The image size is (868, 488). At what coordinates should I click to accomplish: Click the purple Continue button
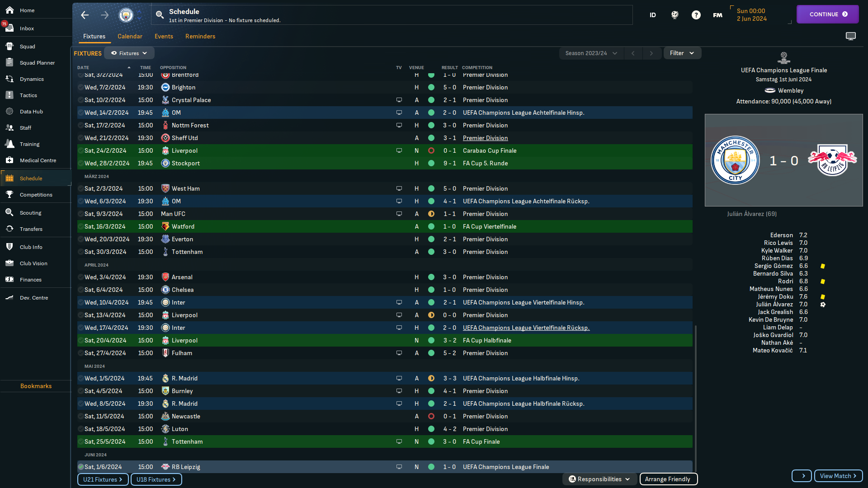(x=827, y=14)
